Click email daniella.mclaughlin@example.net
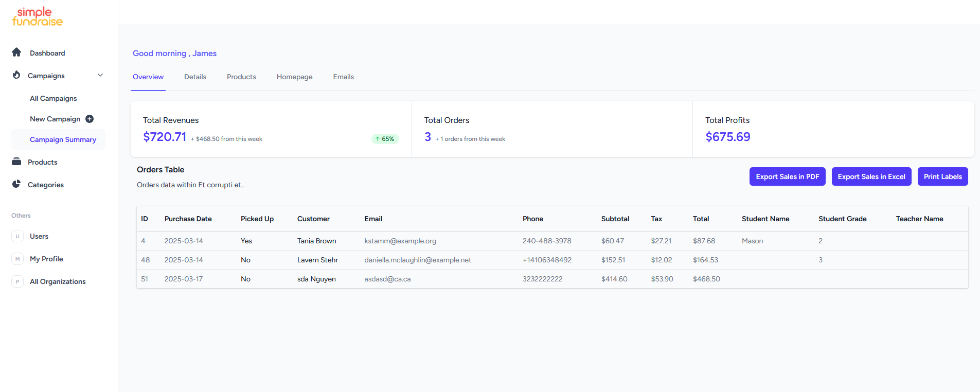Viewport: 980px width, 392px height. (x=418, y=260)
